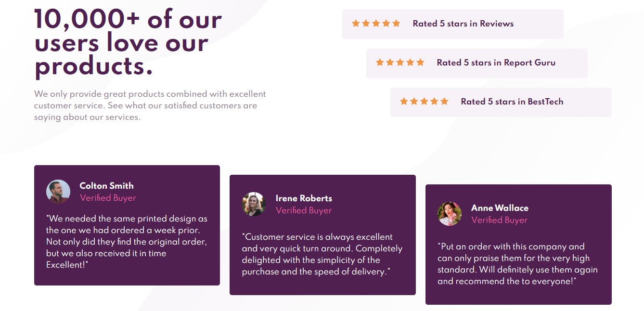Click the last star in the Reviews rating

pos(396,23)
